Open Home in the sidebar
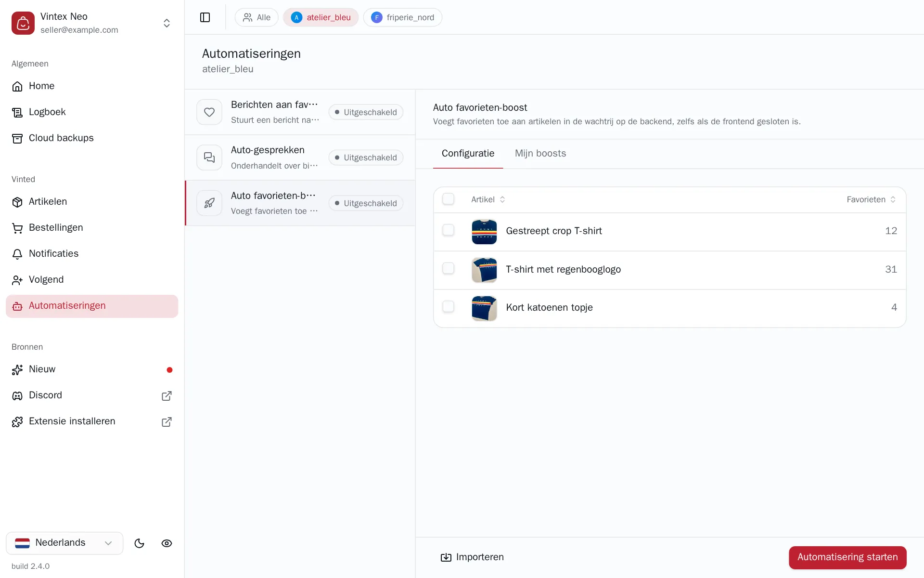Viewport: 924px width, 578px height. (92, 86)
